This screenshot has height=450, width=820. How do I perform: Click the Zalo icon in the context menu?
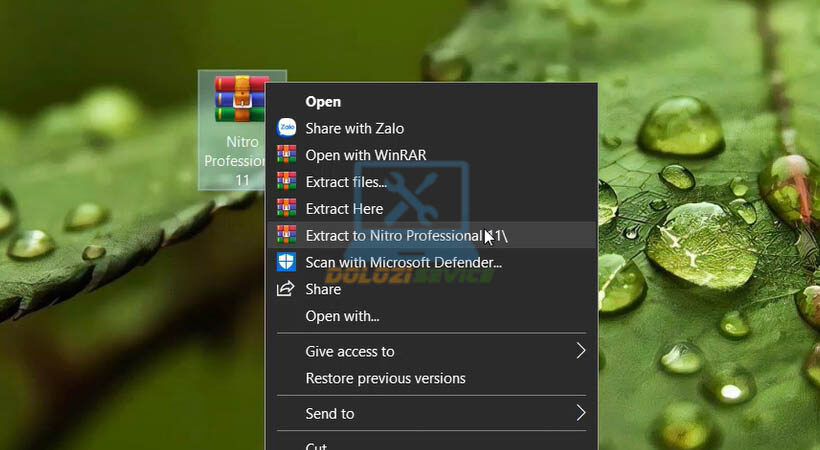pos(287,128)
